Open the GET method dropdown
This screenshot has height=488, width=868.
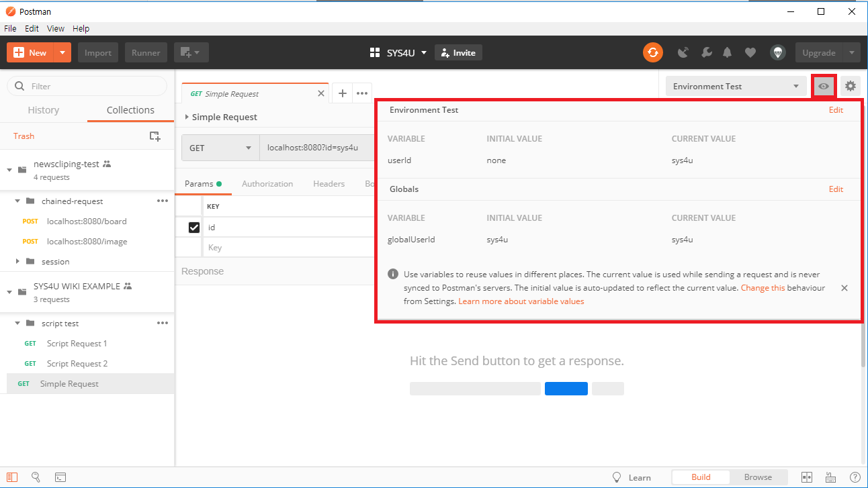(x=220, y=148)
